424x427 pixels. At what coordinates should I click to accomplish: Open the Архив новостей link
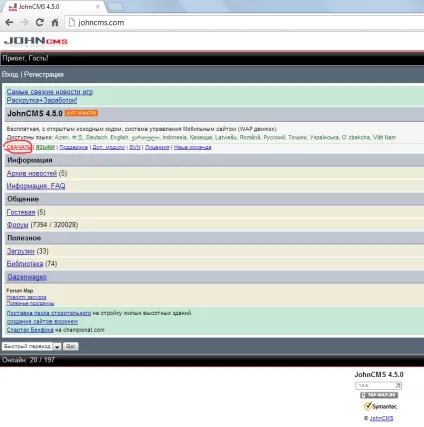pyautogui.click(x=32, y=173)
